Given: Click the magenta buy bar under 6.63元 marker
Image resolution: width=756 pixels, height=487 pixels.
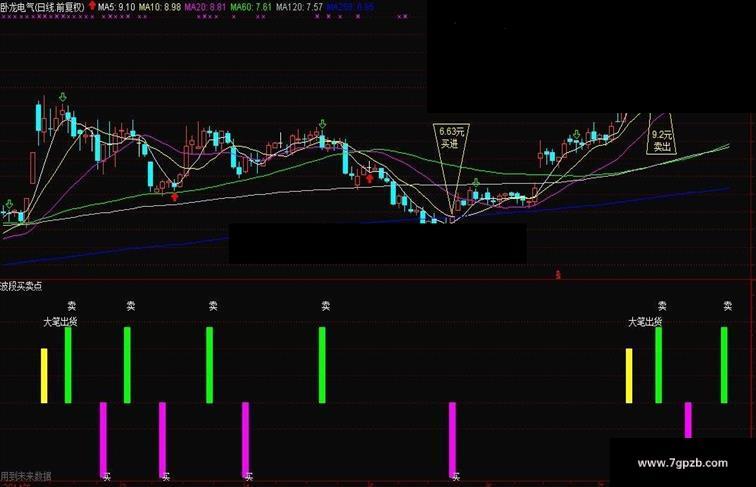Looking at the screenshot, I should (x=452, y=440).
